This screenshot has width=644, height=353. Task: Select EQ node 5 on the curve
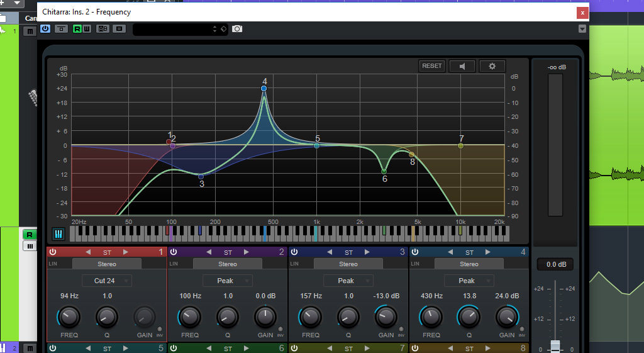point(316,145)
